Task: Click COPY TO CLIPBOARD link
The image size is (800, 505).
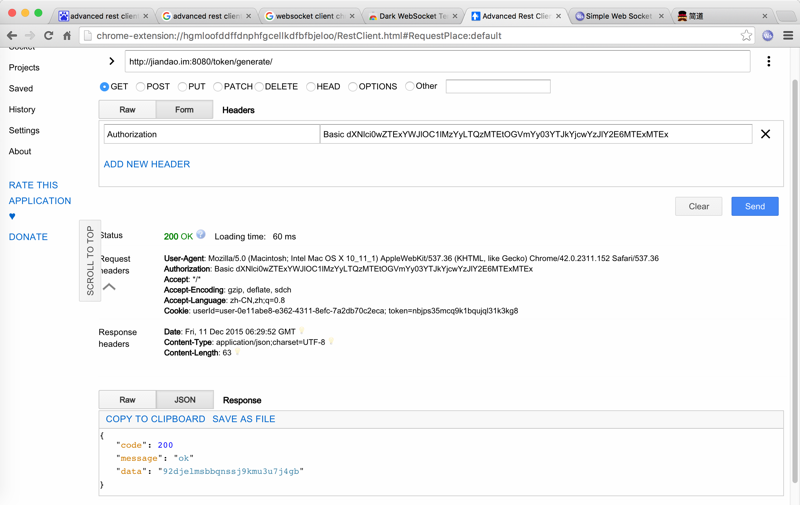Action: (155, 419)
